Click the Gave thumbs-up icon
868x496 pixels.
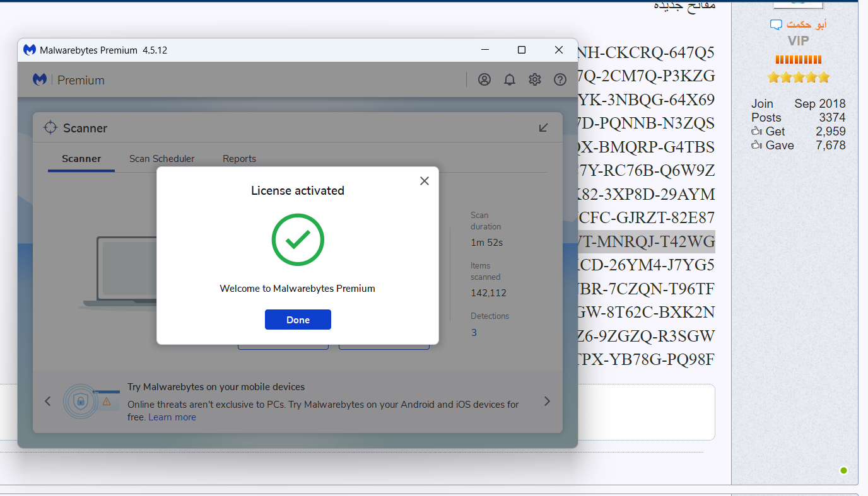coord(757,145)
